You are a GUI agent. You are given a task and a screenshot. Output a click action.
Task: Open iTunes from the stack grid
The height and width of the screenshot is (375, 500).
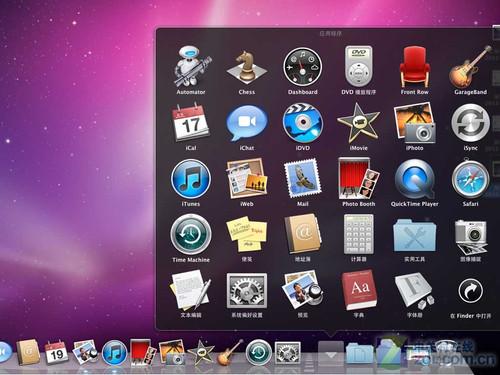(191, 179)
